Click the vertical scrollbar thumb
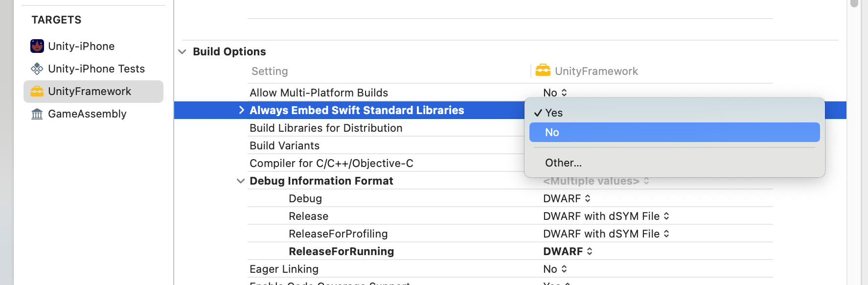 (854, 3)
